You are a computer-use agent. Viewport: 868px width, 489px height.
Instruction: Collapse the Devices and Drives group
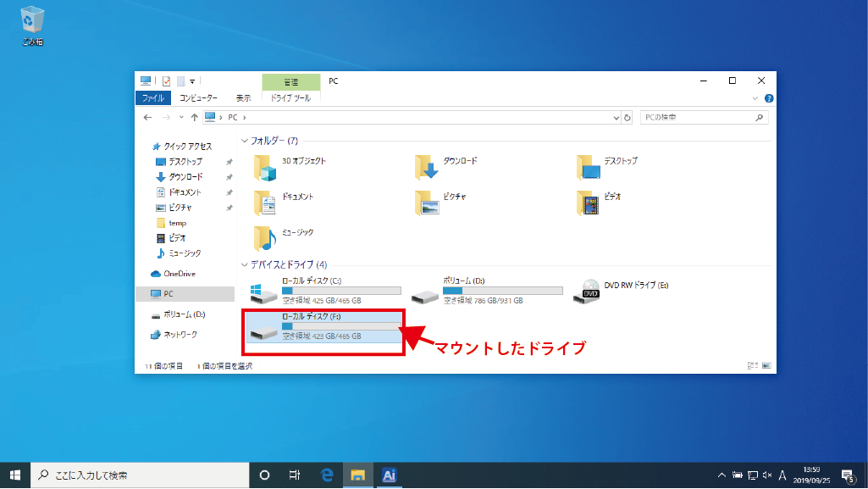(x=245, y=264)
